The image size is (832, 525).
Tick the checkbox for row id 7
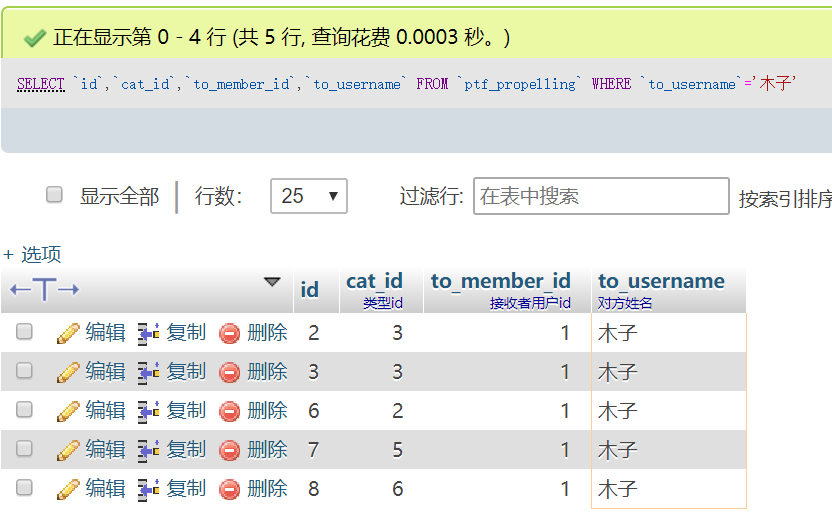coord(24,449)
